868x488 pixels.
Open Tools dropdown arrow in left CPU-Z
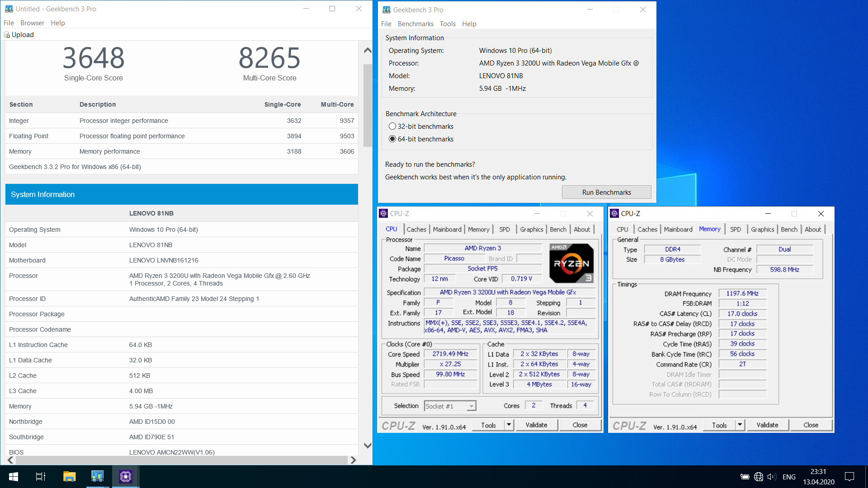509,425
